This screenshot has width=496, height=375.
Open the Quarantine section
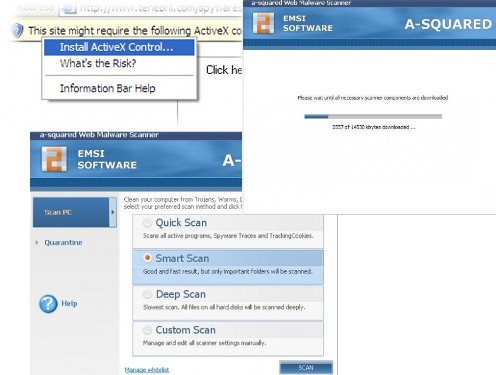pyautogui.click(x=63, y=242)
